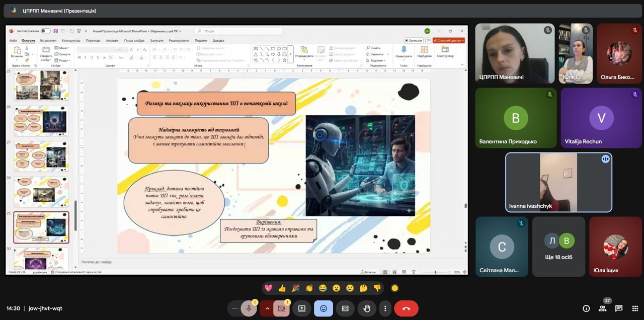Toggle the microphone on

pos(249,308)
